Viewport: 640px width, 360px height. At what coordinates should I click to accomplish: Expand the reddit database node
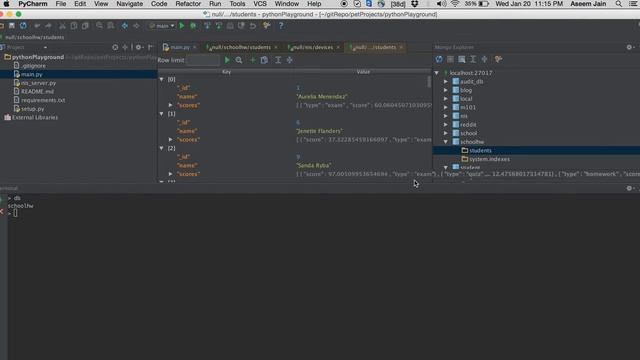(446, 124)
